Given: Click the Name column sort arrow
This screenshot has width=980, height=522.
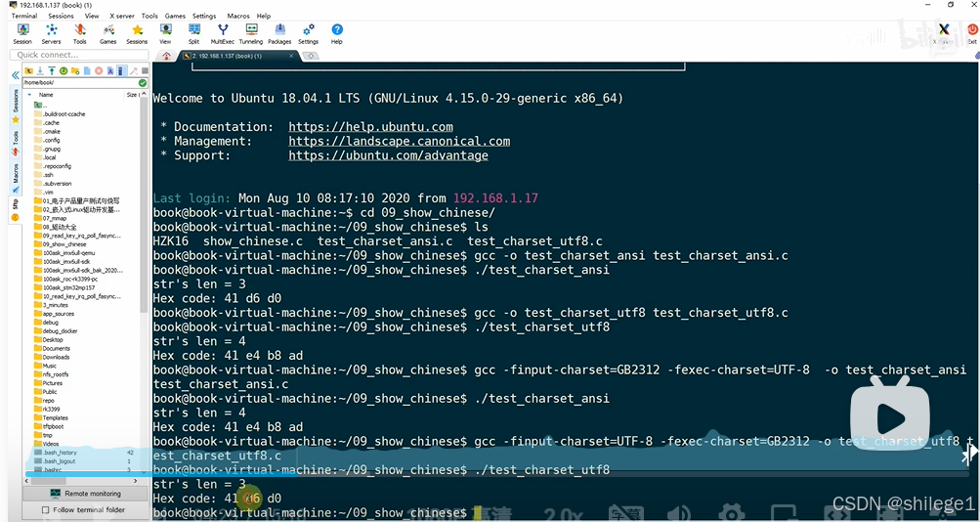Looking at the screenshot, I should point(29,95).
